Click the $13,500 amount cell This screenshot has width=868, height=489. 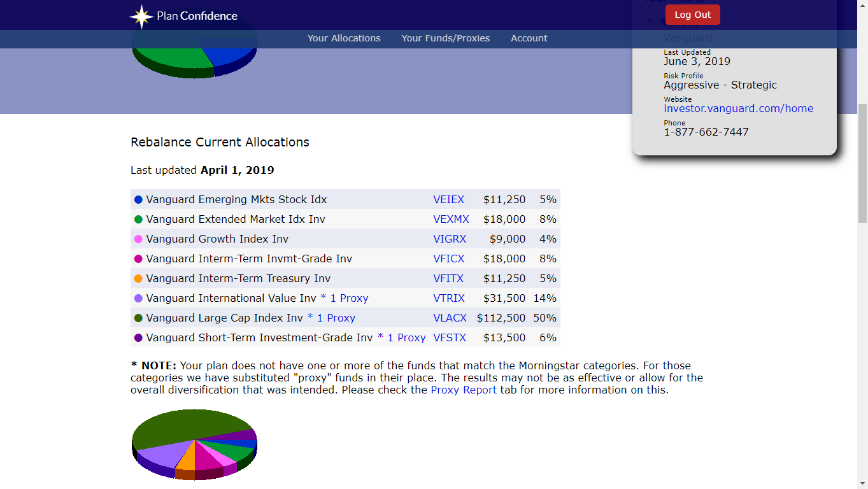click(504, 337)
